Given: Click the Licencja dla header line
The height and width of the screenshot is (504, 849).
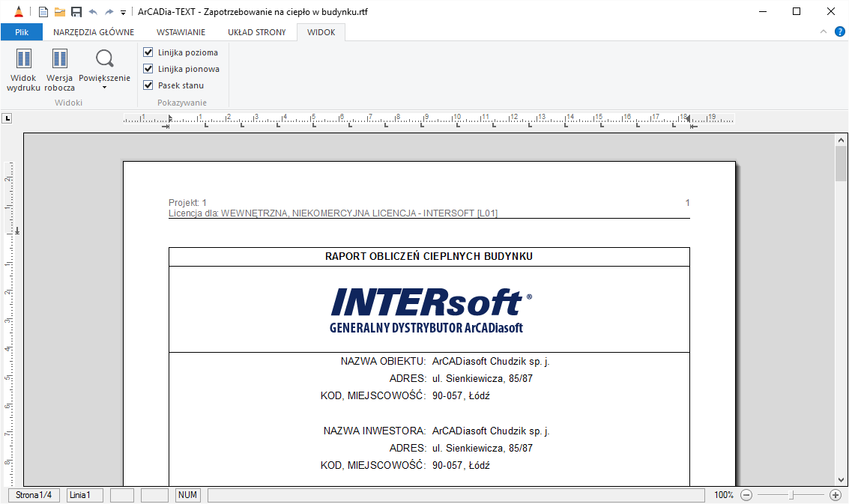Looking at the screenshot, I should pyautogui.click(x=333, y=213).
